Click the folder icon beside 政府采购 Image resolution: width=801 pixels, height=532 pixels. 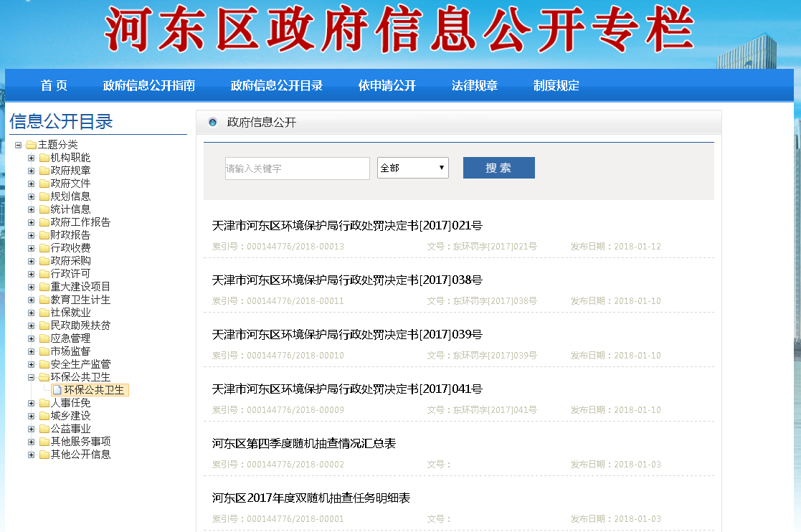tap(44, 261)
